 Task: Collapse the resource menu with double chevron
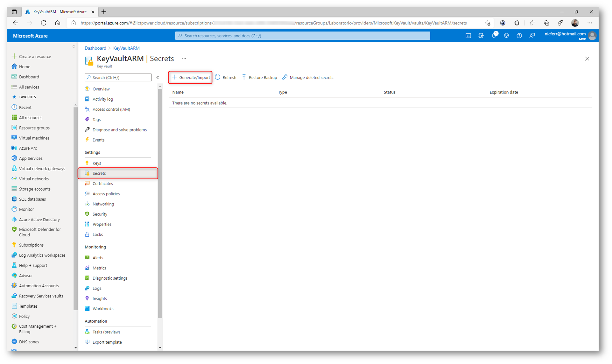158,78
